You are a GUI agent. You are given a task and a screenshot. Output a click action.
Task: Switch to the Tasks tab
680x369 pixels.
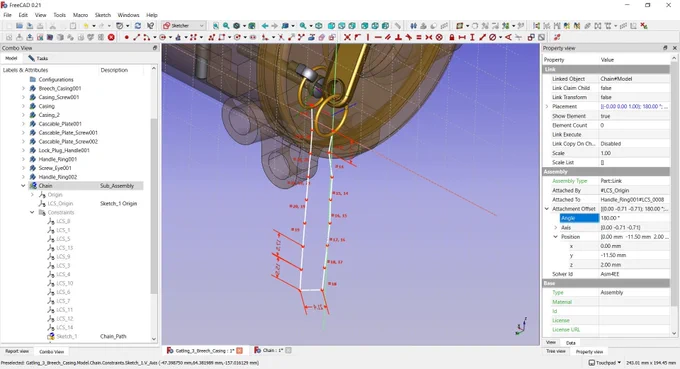click(x=38, y=58)
